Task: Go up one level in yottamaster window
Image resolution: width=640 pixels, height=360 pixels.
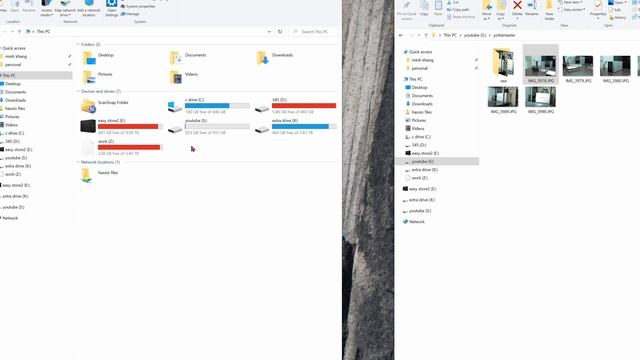Action: click(x=426, y=36)
